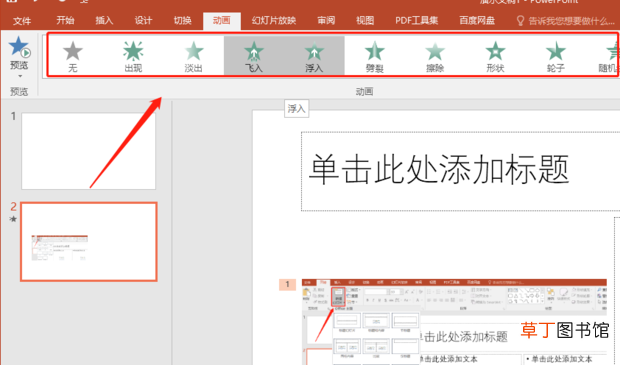Image resolution: width=620 pixels, height=365 pixels.
Task: Apply the 淡出 (Fade) animation
Action: point(193,56)
